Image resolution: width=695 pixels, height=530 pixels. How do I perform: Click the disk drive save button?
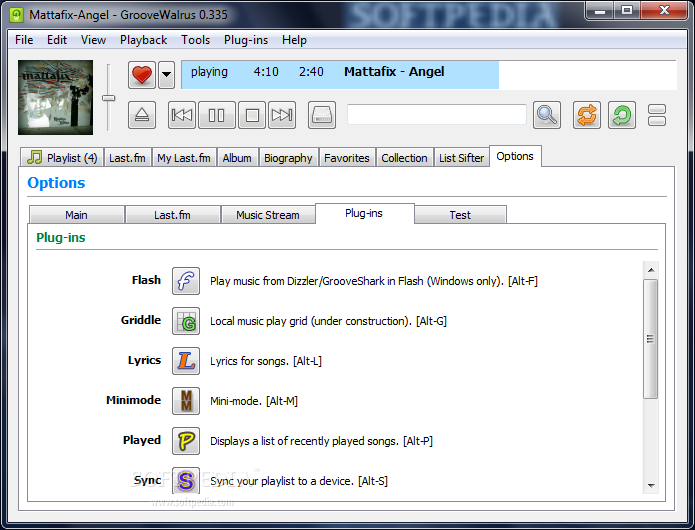pyautogui.click(x=322, y=115)
